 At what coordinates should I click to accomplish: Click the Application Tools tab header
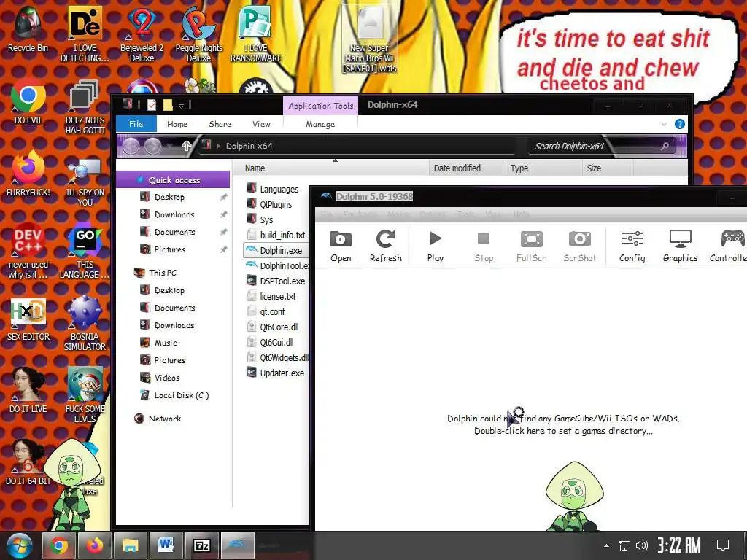[x=321, y=106]
